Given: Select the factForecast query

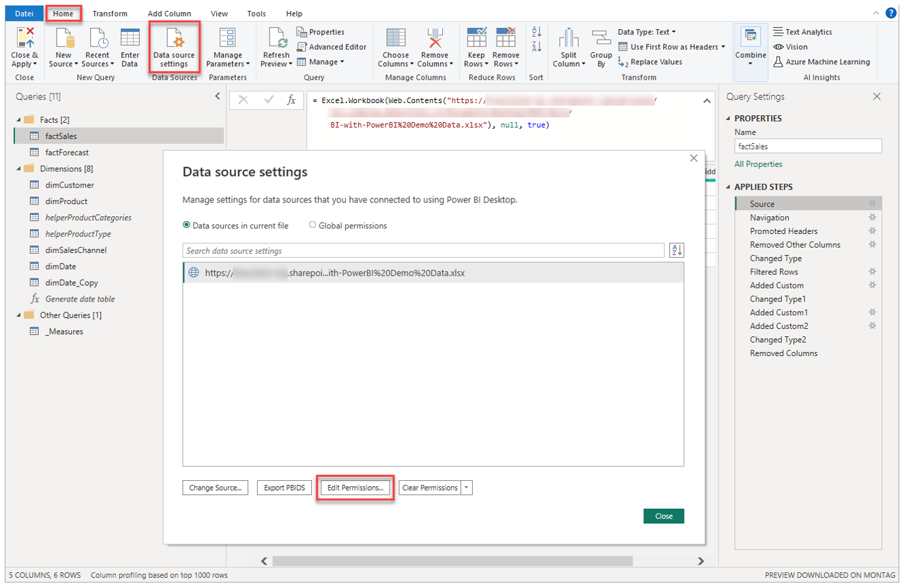Looking at the screenshot, I should tap(67, 153).
